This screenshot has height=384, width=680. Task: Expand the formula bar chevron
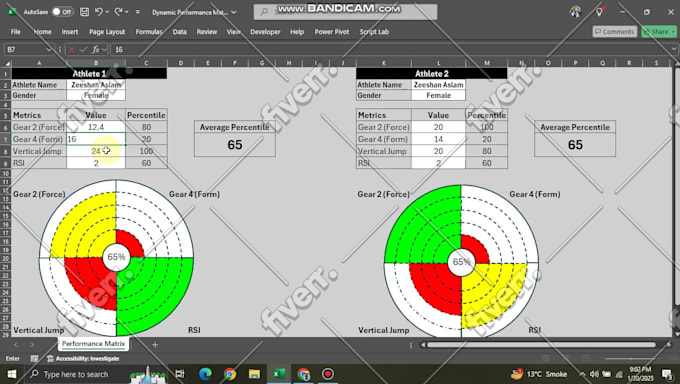674,49
